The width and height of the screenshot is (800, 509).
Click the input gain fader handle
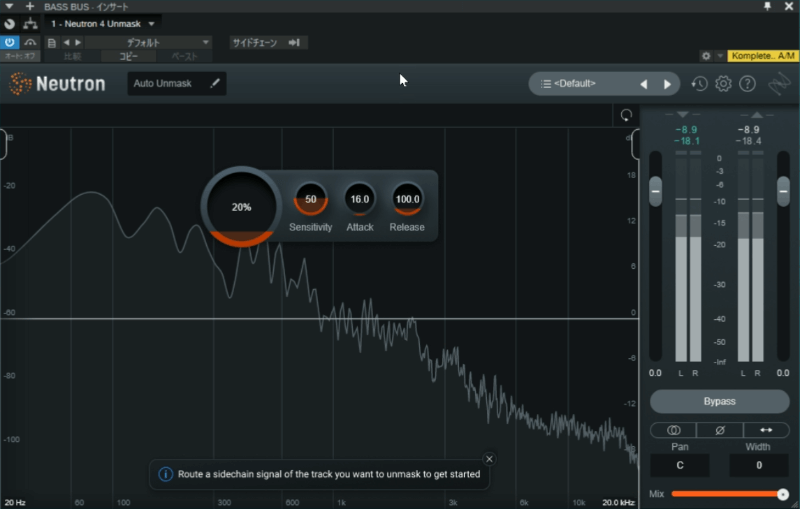[656, 192]
